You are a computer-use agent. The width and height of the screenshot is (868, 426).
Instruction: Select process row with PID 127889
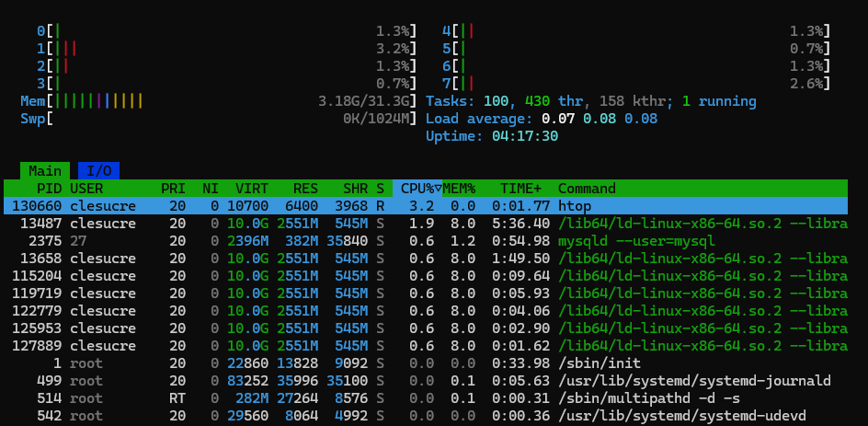(426, 346)
